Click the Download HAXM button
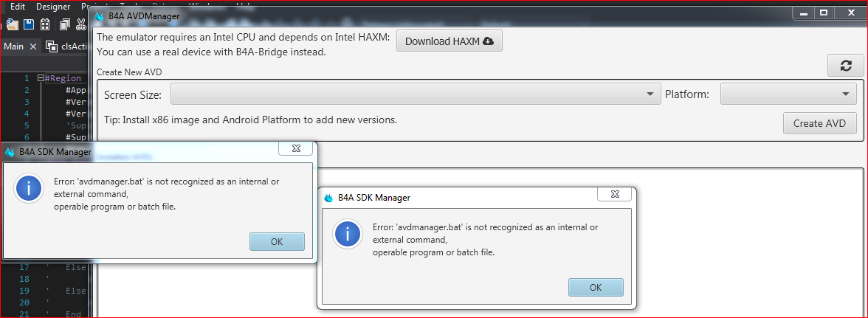This screenshot has height=318, width=868. [x=449, y=41]
